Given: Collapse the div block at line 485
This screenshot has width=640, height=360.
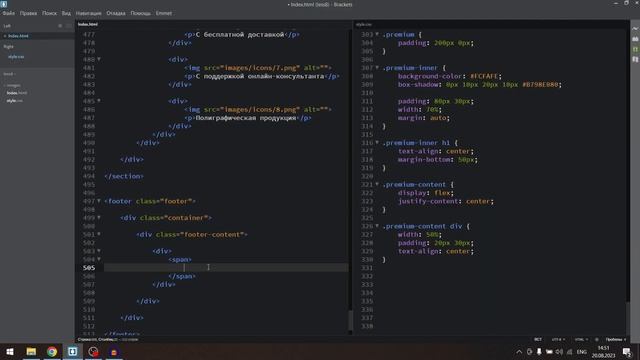Looking at the screenshot, I should 99,101.
